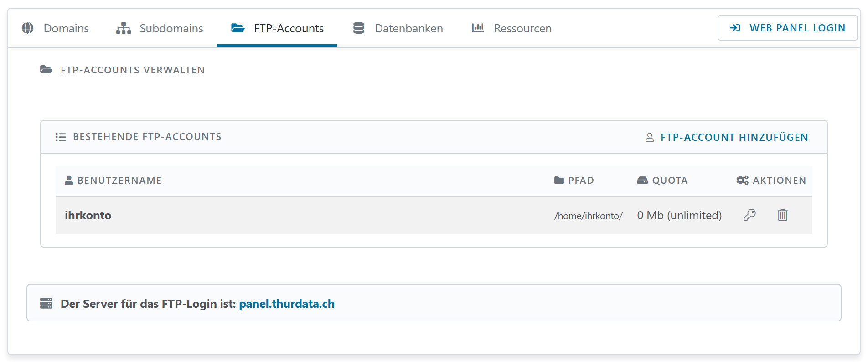Click the text 'Der Server für das FTP-Login ist:'
Image resolution: width=868 pixels, height=362 pixels.
tap(148, 304)
